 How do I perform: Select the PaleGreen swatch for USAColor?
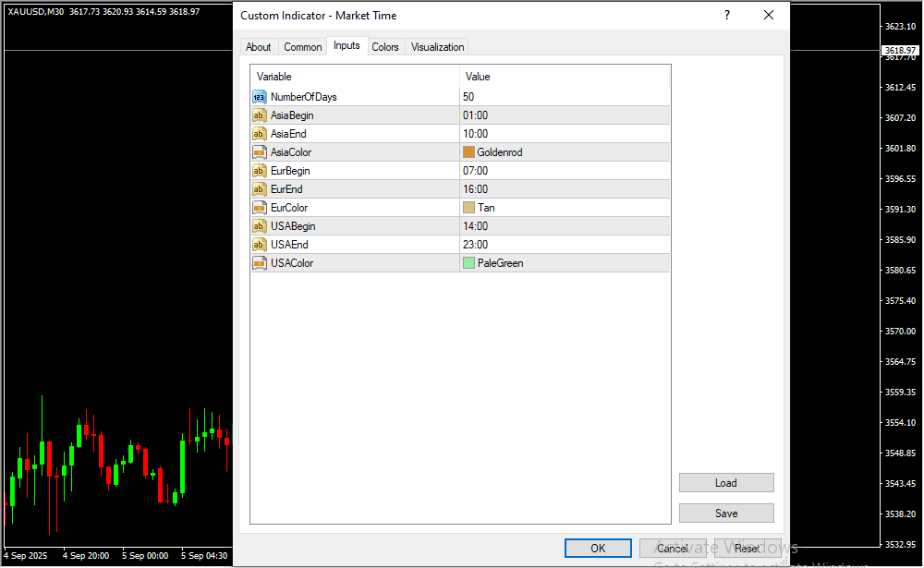468,263
